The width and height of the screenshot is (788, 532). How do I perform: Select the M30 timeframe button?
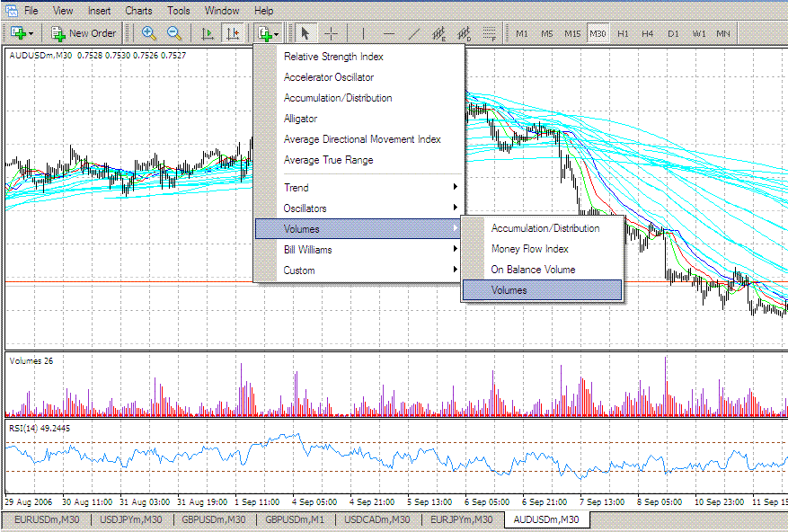598,33
